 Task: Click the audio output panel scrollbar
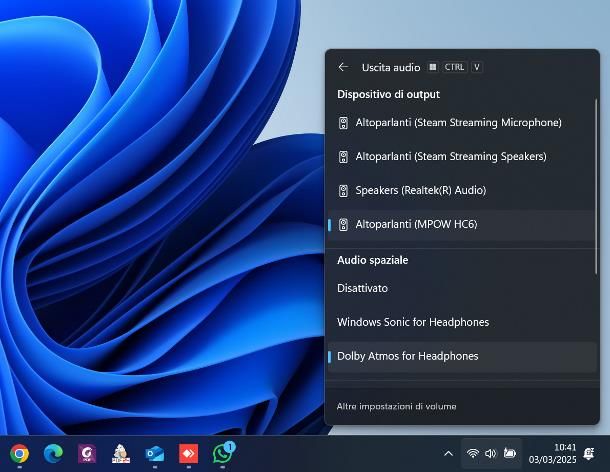click(596, 187)
